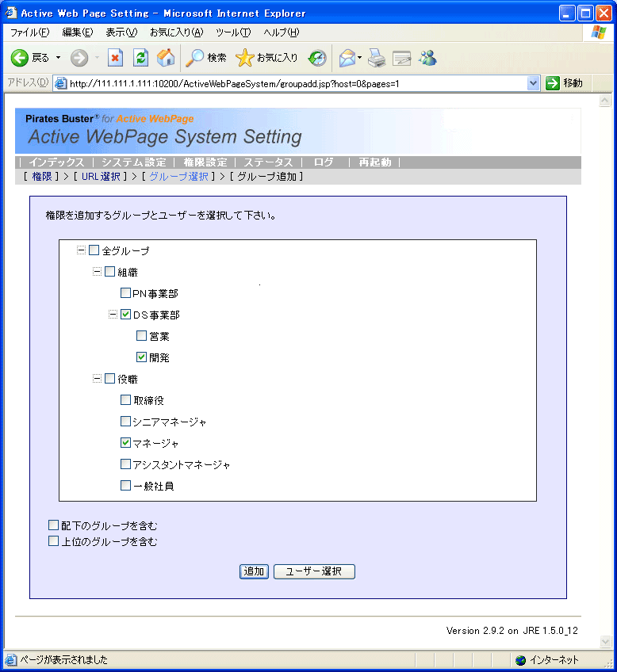Enable 配下のグループを含む option
Image resolution: width=617 pixels, height=672 pixels.
point(54,525)
